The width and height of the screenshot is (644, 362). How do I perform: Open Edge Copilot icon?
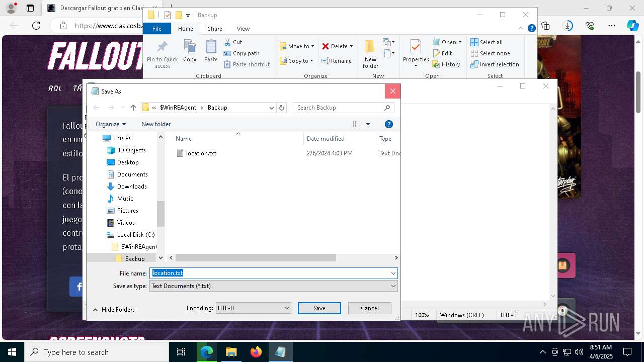tap(632, 26)
